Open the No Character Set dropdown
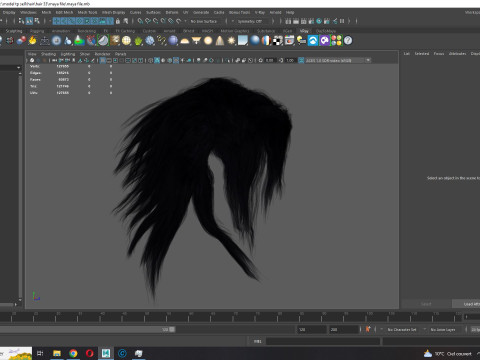Viewport: 480px width, 360px height. (x=402, y=329)
